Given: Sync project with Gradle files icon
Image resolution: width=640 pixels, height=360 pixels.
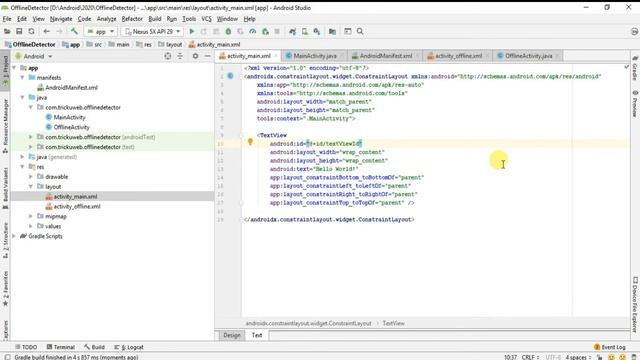Looking at the screenshot, I should (292, 31).
